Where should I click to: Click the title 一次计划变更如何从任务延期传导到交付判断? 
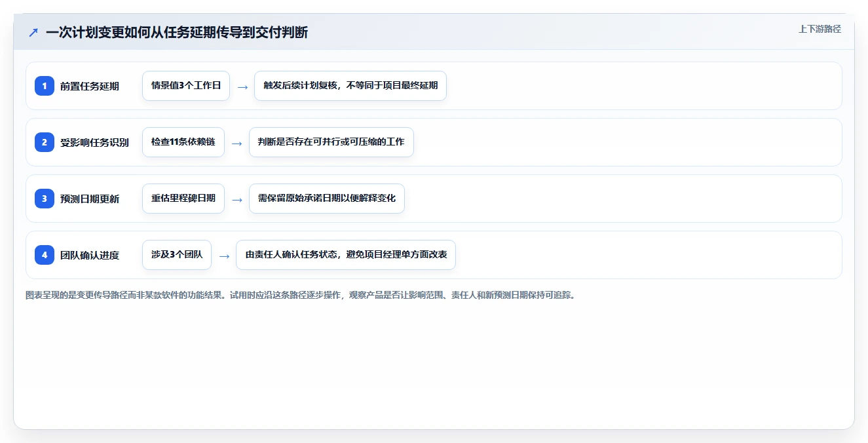coord(177,32)
